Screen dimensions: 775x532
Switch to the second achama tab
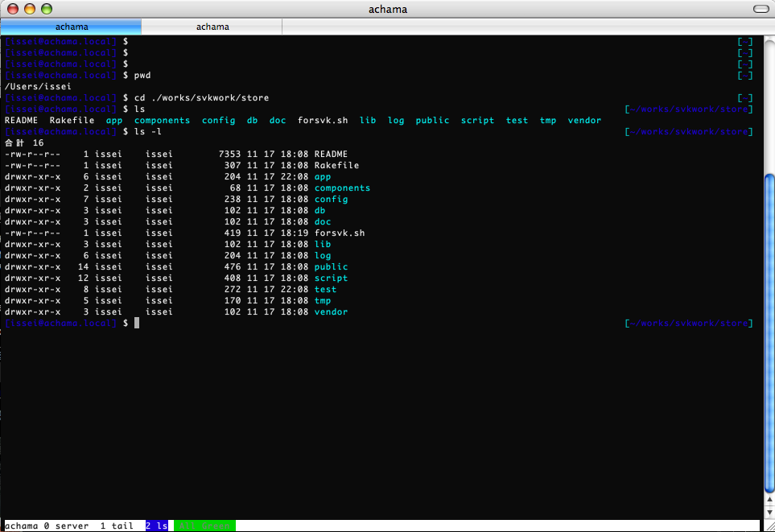click(x=212, y=27)
